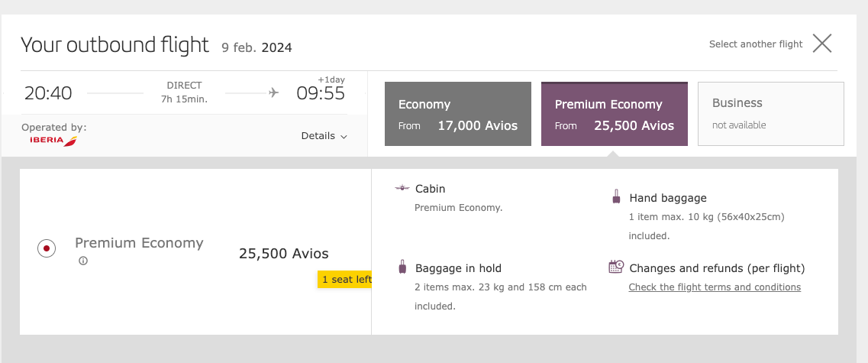This screenshot has height=363, width=868.
Task: Click the Hand baggage suitcase icon
Action: click(616, 197)
